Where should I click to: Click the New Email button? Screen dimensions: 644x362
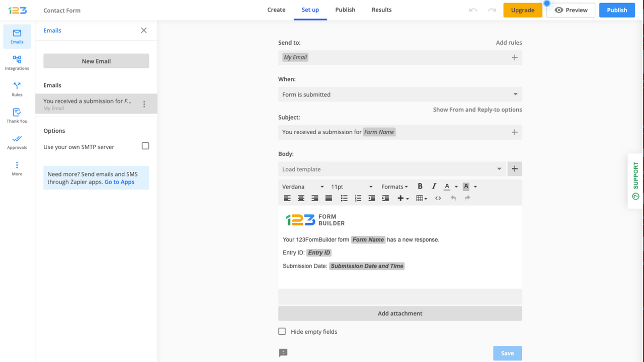[96, 61]
